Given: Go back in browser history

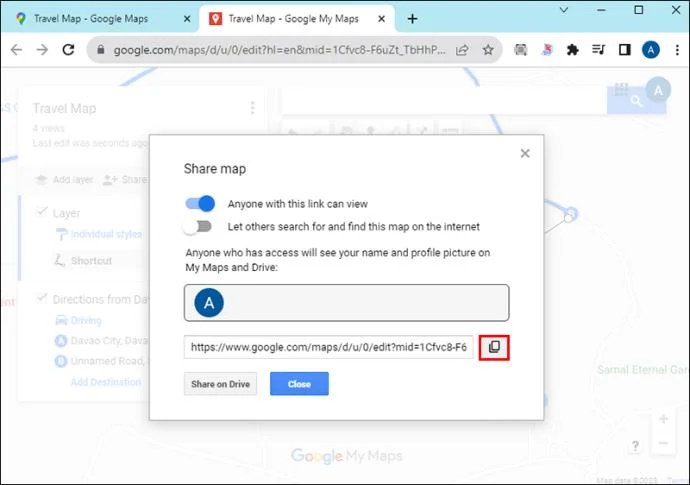Looking at the screenshot, I should point(16,50).
